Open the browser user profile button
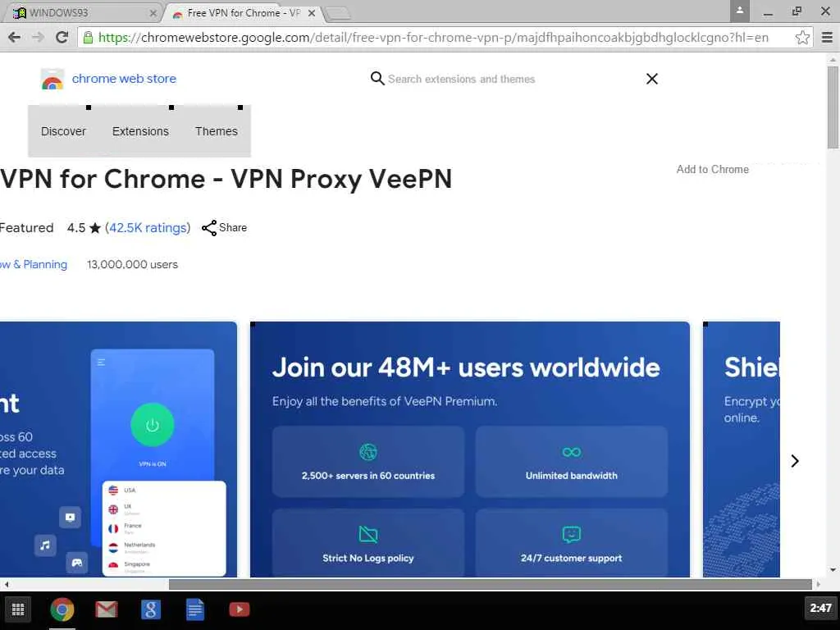Viewport: 840px width, 630px height. click(739, 11)
